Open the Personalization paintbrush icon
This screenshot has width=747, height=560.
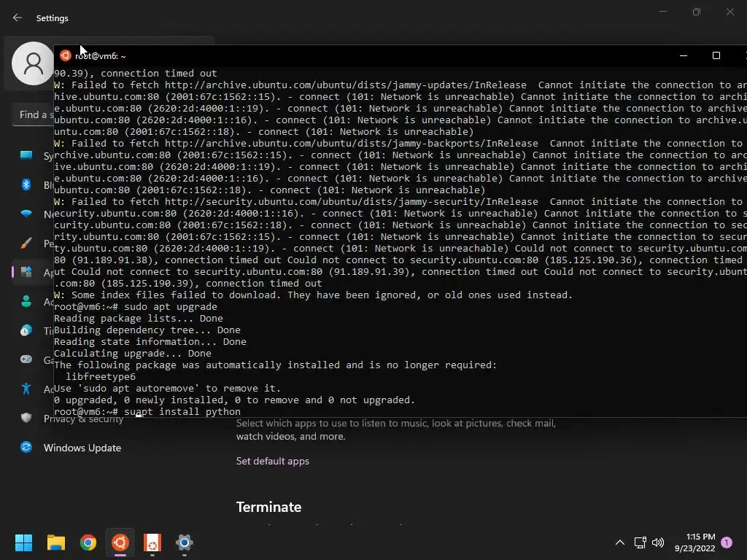[26, 243]
